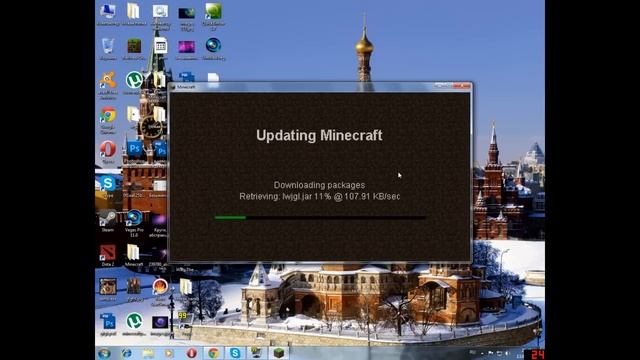640x360 pixels.
Task: Select the purple circle image file
Action: [x=160, y=322]
